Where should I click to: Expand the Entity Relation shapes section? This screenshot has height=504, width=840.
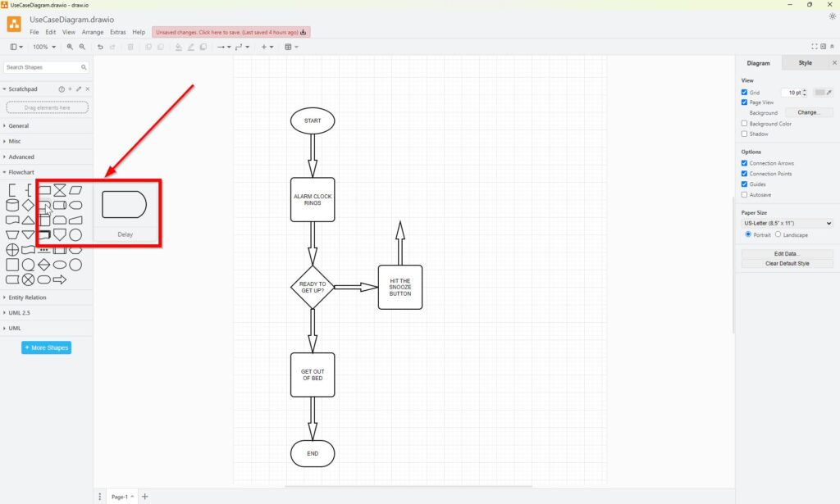27,297
